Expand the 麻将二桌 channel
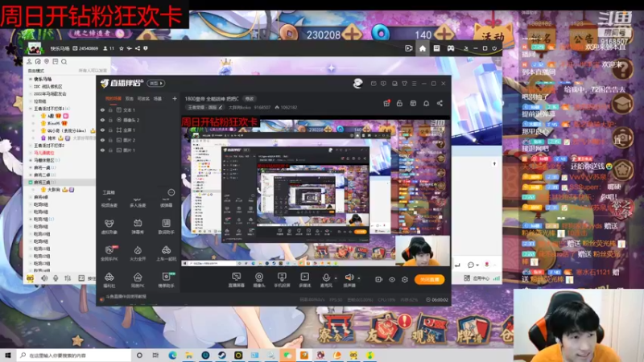The image size is (644, 362). pos(31,175)
